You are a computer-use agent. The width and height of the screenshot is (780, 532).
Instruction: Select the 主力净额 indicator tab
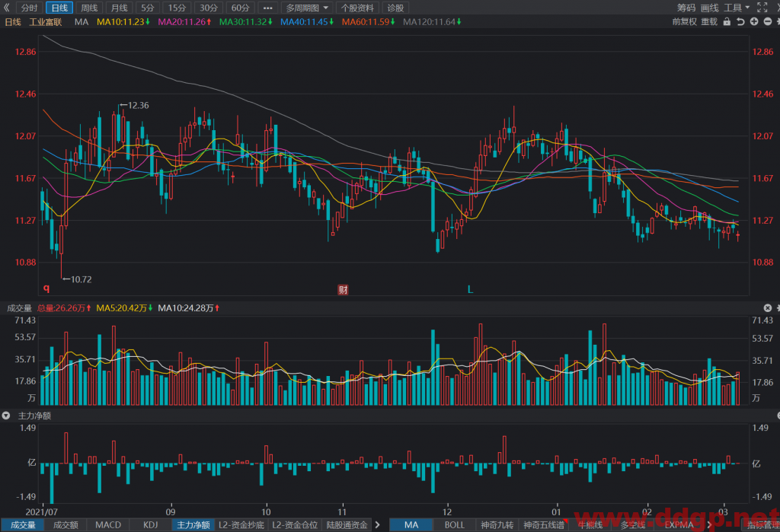pos(193,525)
